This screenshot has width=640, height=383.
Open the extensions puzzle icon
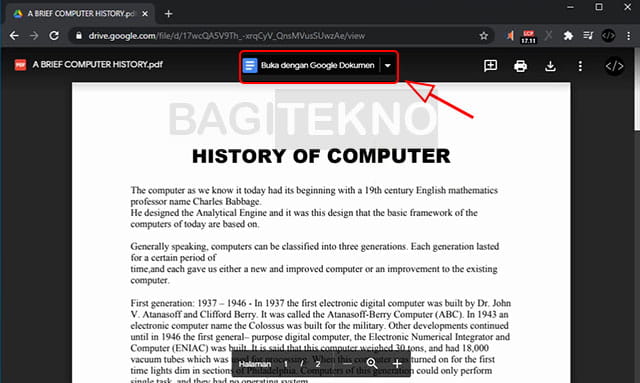click(x=568, y=36)
